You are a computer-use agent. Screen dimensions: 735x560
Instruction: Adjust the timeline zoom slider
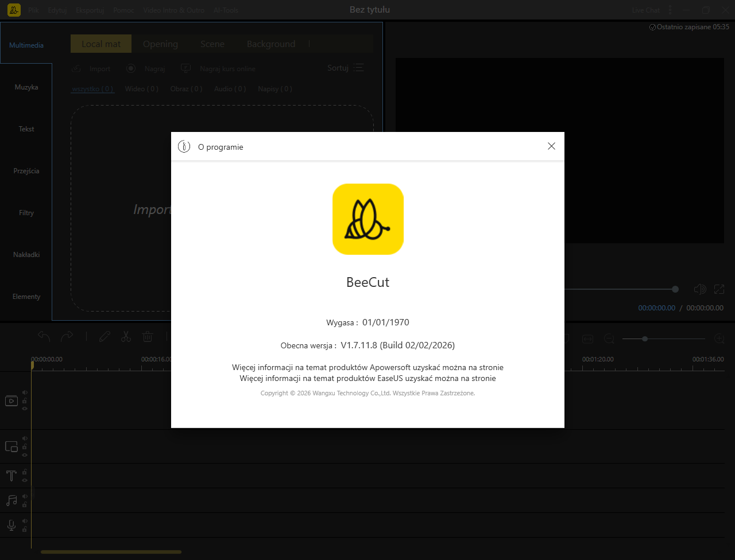[x=664, y=339]
